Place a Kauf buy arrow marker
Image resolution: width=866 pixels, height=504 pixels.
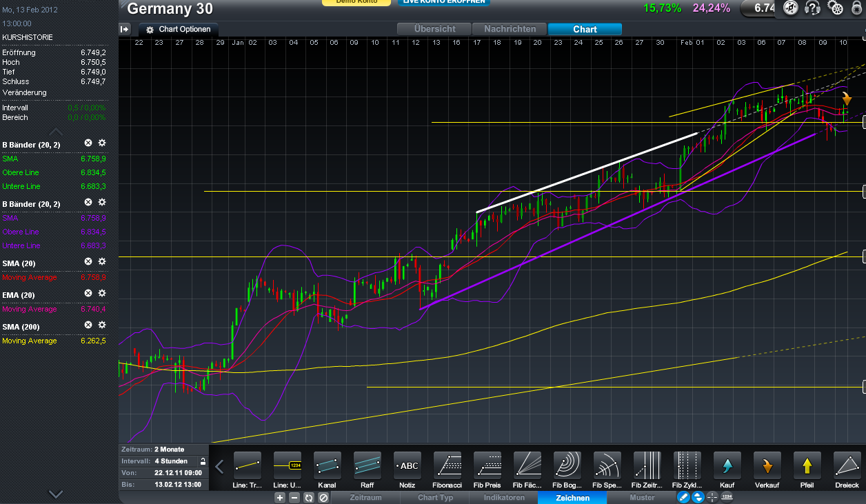[x=727, y=465]
